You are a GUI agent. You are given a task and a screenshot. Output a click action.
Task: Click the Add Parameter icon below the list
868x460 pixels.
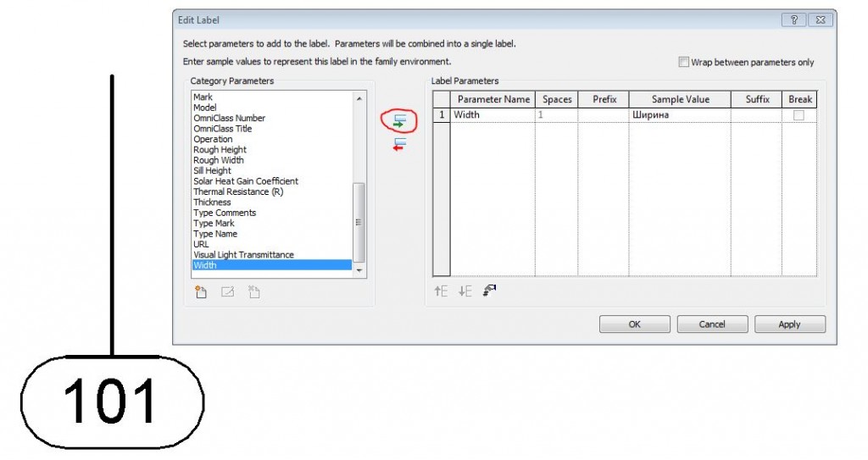(201, 291)
